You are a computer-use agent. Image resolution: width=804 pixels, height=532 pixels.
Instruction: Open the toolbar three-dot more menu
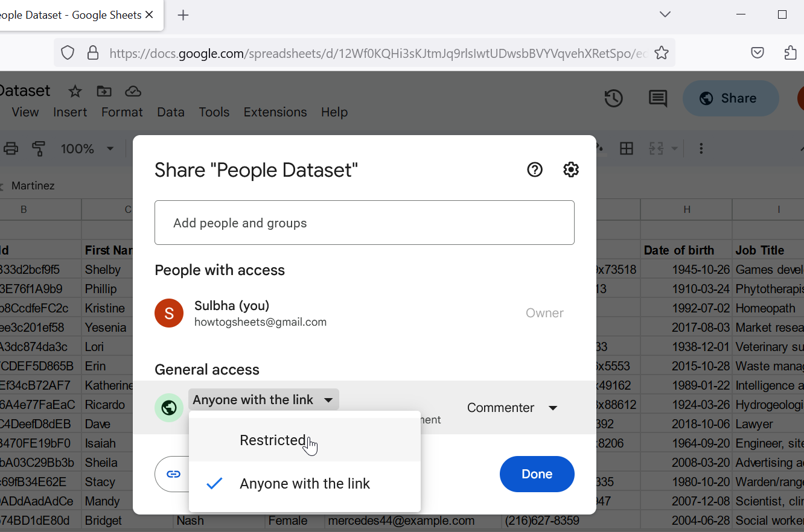701,148
